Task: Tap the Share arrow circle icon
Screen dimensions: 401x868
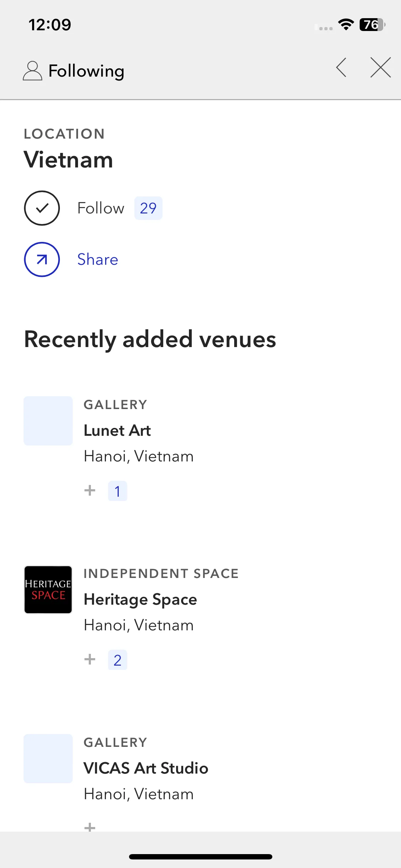Action: coord(42,259)
